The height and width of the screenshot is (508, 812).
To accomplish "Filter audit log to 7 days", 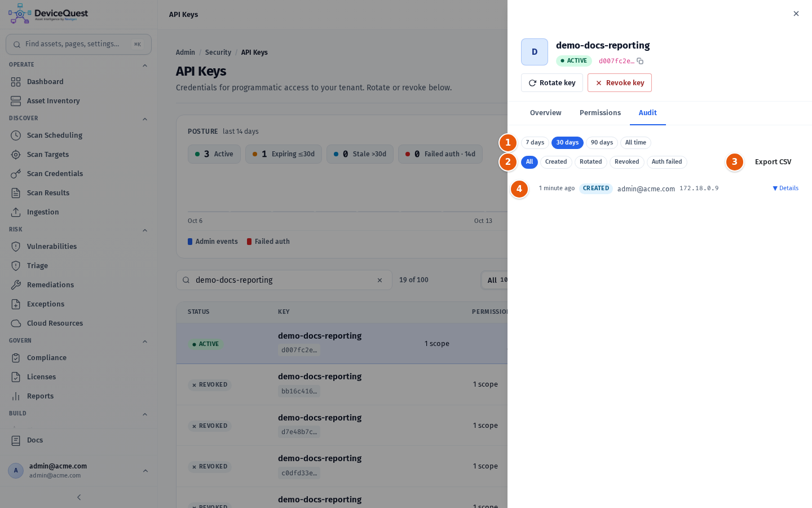I will (535, 143).
